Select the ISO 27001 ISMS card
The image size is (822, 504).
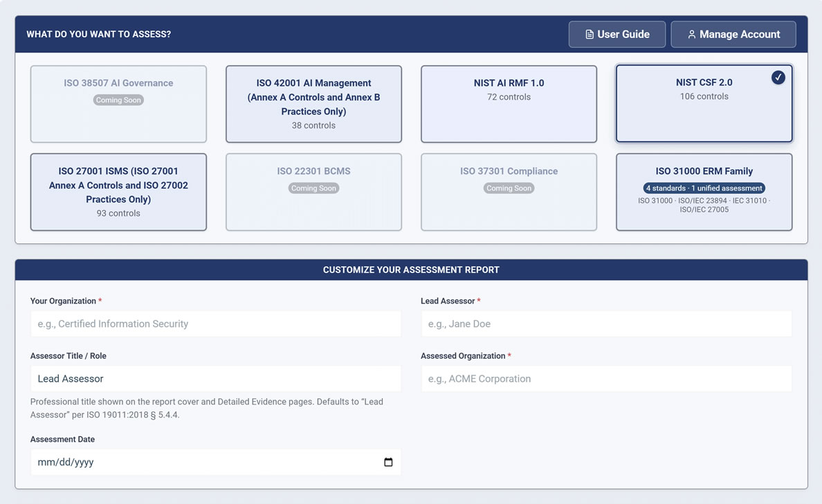coord(118,192)
